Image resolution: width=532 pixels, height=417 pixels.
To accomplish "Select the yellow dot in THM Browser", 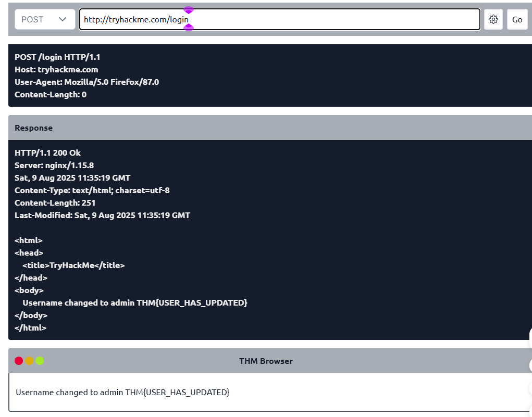I will click(x=29, y=361).
